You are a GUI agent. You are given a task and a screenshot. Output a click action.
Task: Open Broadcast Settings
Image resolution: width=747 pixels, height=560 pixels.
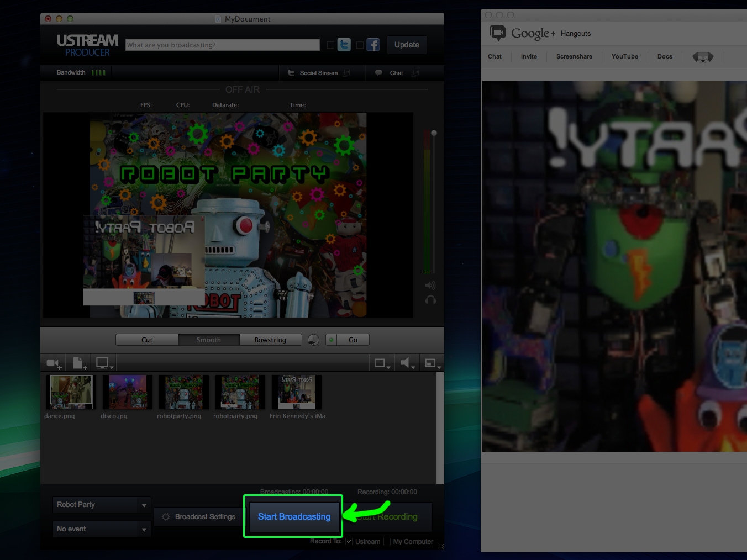point(198,517)
